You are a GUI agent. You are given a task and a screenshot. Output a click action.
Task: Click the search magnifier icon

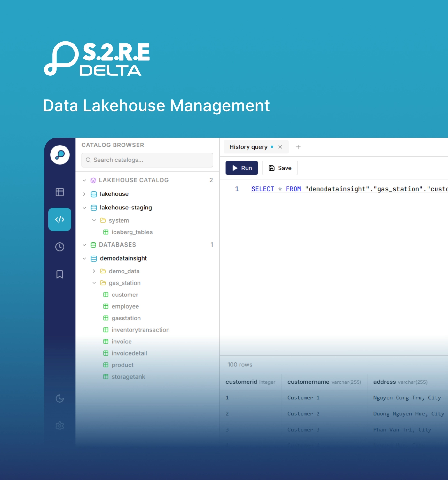88,160
